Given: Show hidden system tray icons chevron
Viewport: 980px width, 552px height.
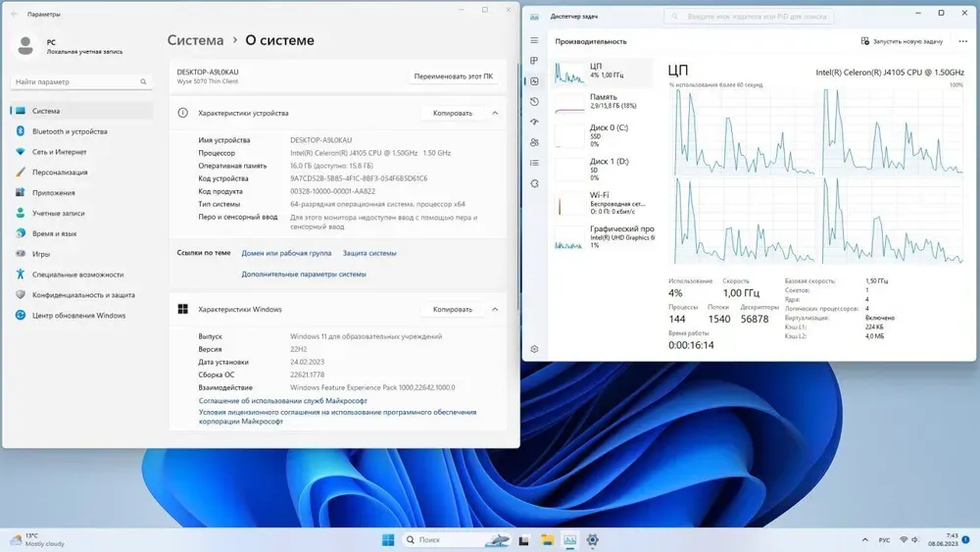Looking at the screenshot, I should 867,540.
